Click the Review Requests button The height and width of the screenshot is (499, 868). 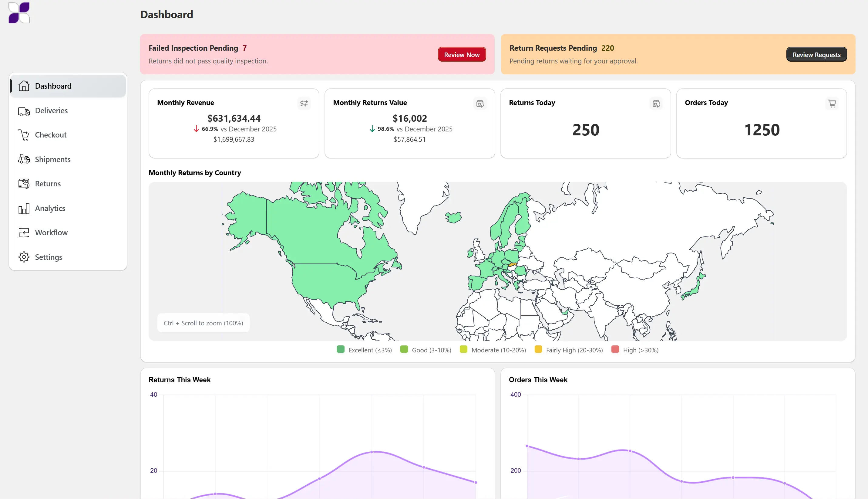pyautogui.click(x=816, y=54)
